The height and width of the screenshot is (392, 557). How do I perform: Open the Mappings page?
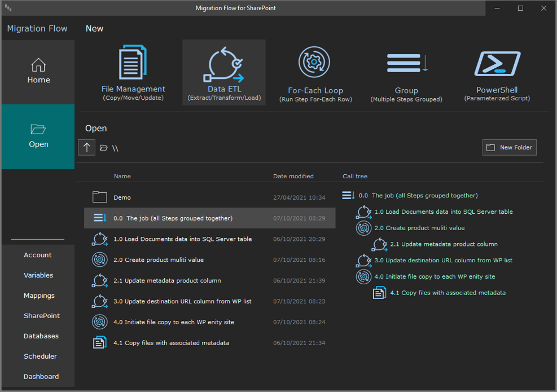pos(39,296)
